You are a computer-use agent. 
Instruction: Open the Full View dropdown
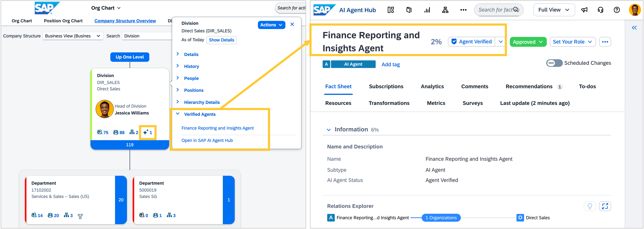554,10
